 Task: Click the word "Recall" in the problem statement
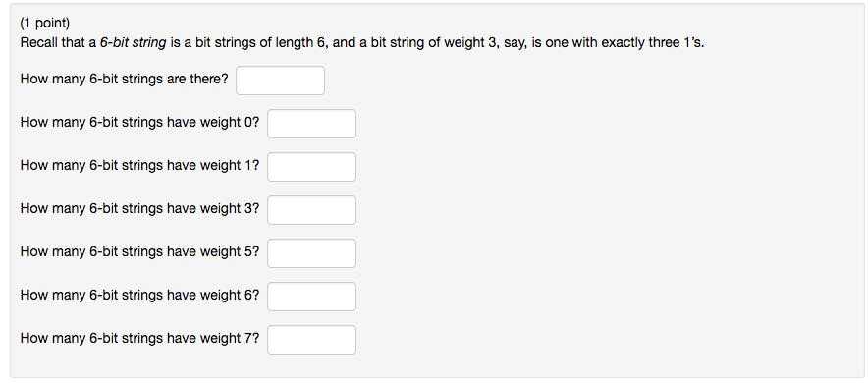point(38,43)
